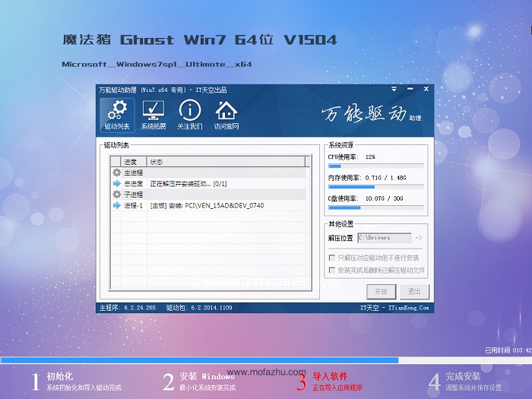Click the 魔法猪 Ghost Win7 64位 V1504 title
The image size is (532, 399).
tap(199, 40)
